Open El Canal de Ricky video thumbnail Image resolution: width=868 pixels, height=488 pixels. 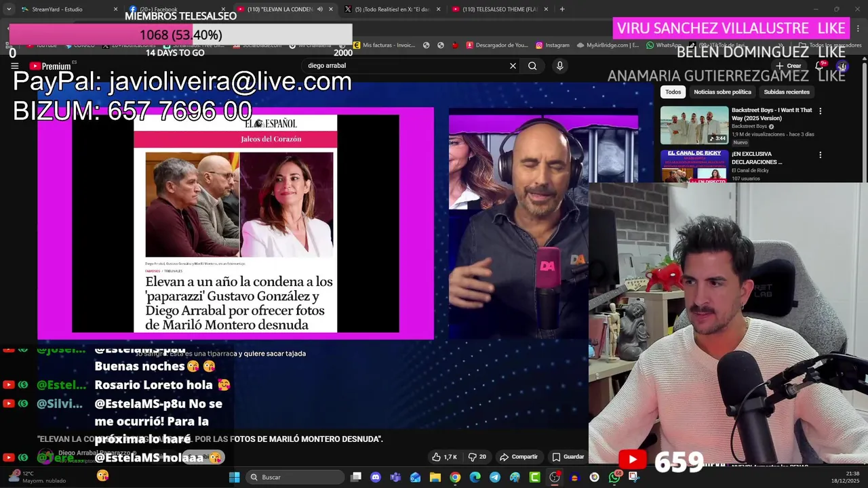point(694,165)
